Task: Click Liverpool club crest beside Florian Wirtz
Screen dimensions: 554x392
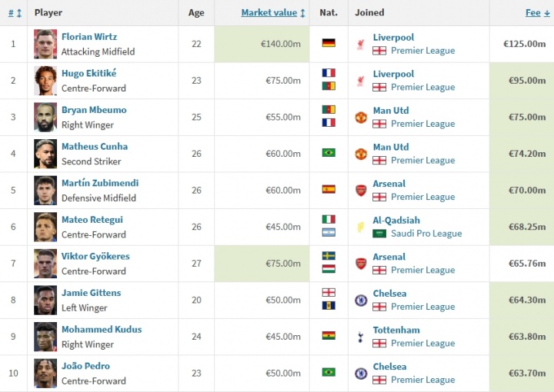Action: [x=360, y=44]
